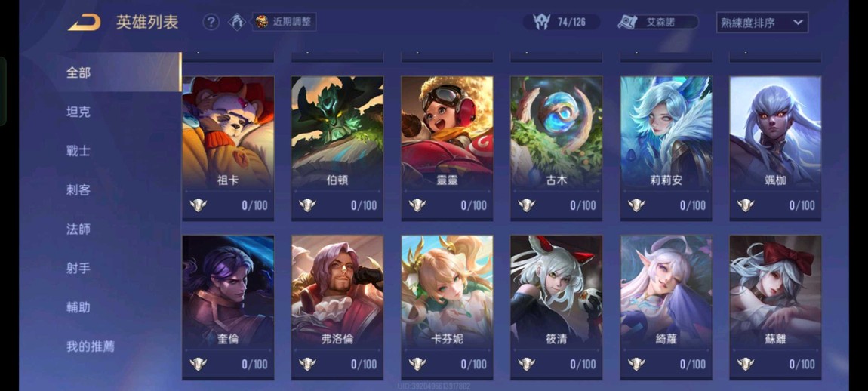The image size is (868, 391).
Task: Tap the mastery badge icon under 蘇離
Action: tap(746, 364)
